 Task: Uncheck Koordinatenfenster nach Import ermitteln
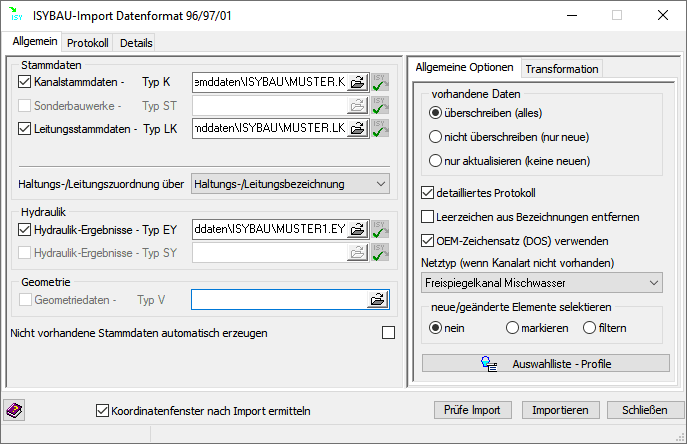pos(101,410)
